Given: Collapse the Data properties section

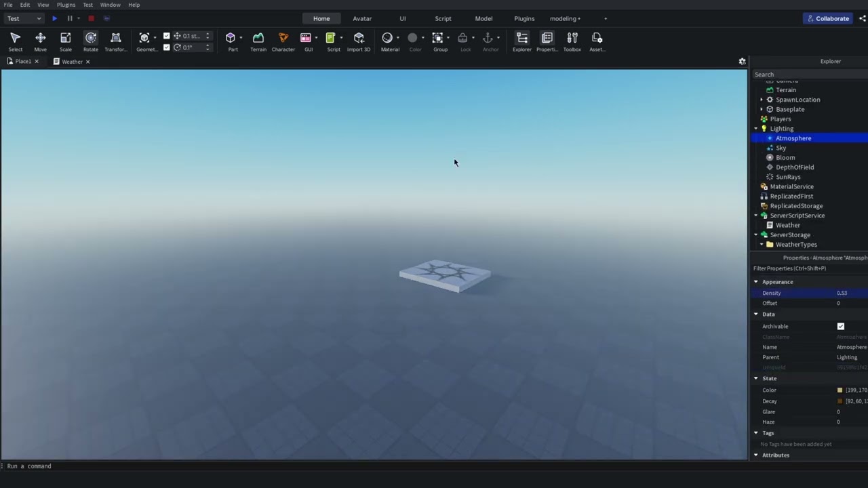Looking at the screenshot, I should pyautogui.click(x=755, y=314).
